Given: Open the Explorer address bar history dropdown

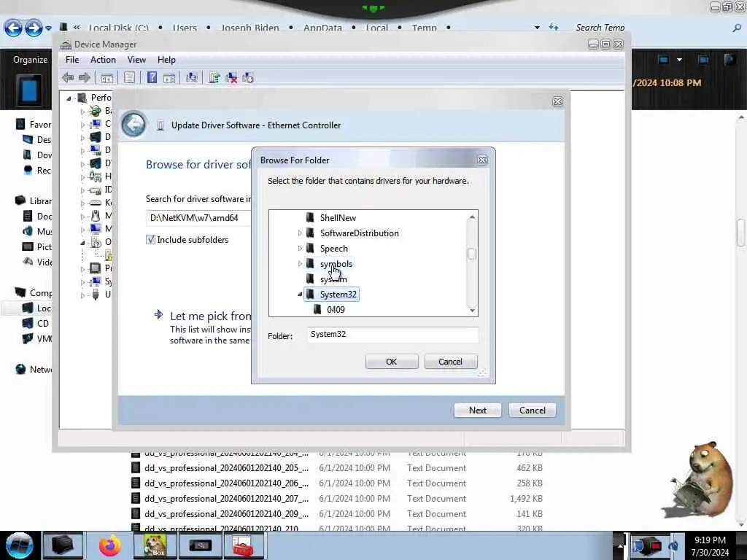Looking at the screenshot, I should 537,28.
